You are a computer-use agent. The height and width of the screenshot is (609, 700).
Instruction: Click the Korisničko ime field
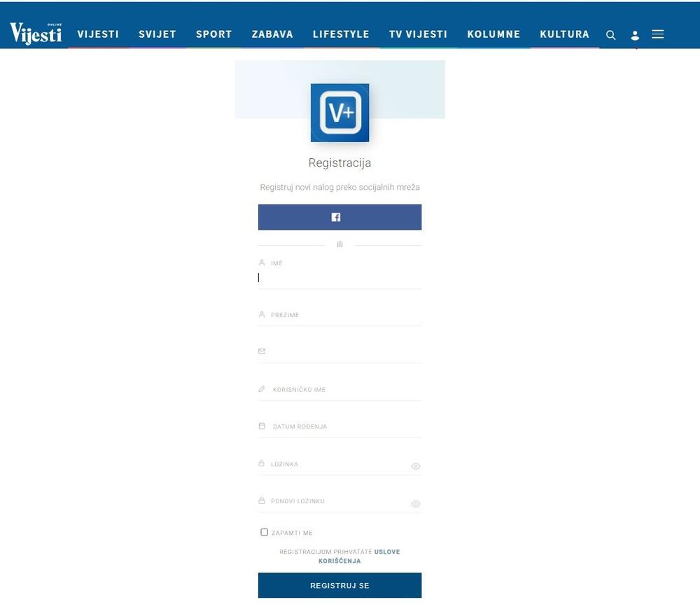click(x=339, y=389)
